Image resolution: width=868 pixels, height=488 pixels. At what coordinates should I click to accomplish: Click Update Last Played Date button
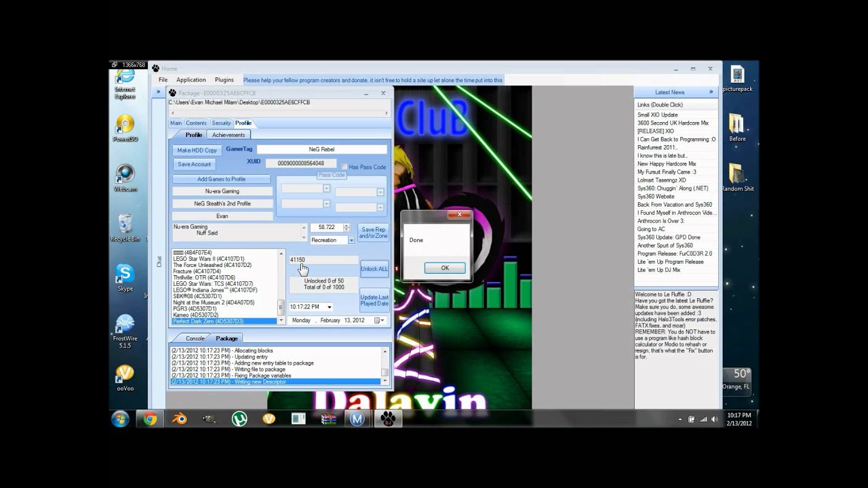coord(374,301)
